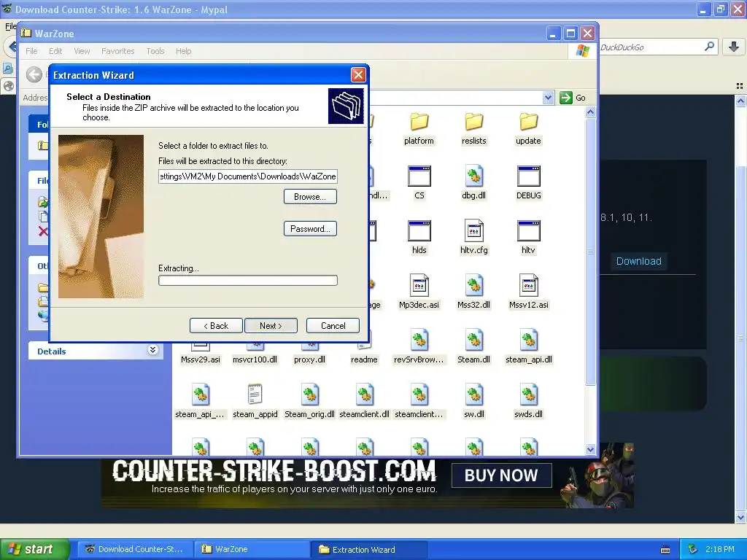Click the BUY NOW banner button
Screen dimensions: 747x560
[x=501, y=475]
